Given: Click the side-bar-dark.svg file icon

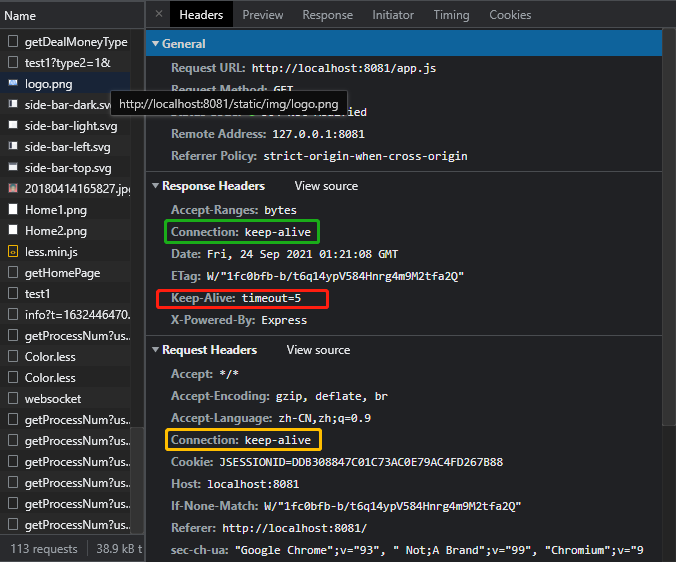Looking at the screenshot, I should point(13,104).
